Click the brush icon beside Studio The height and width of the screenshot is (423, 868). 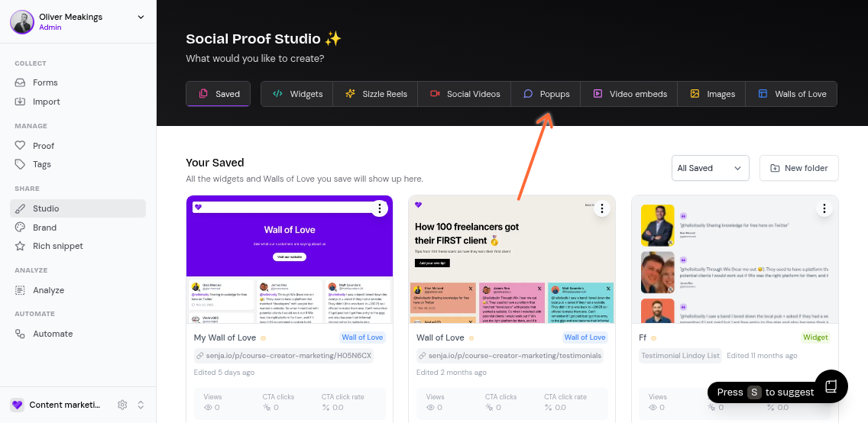(20, 208)
